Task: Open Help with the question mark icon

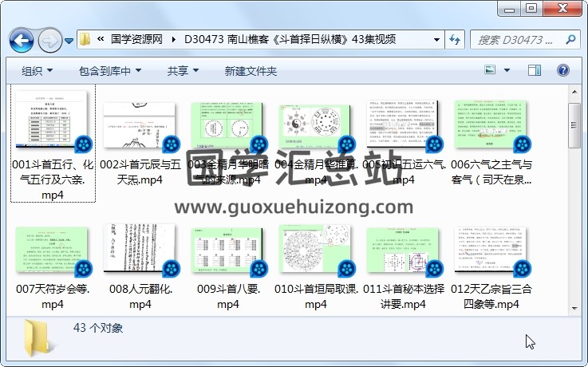Action: tap(563, 70)
